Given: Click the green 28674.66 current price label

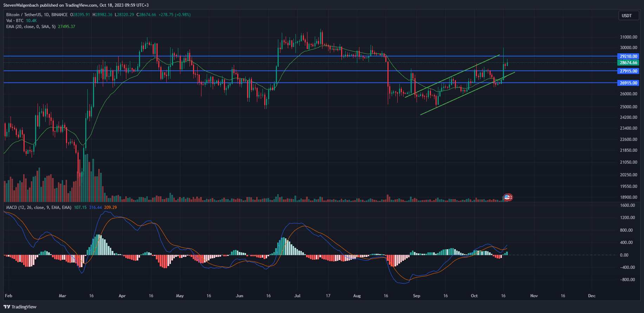Looking at the screenshot, I should pos(628,62).
